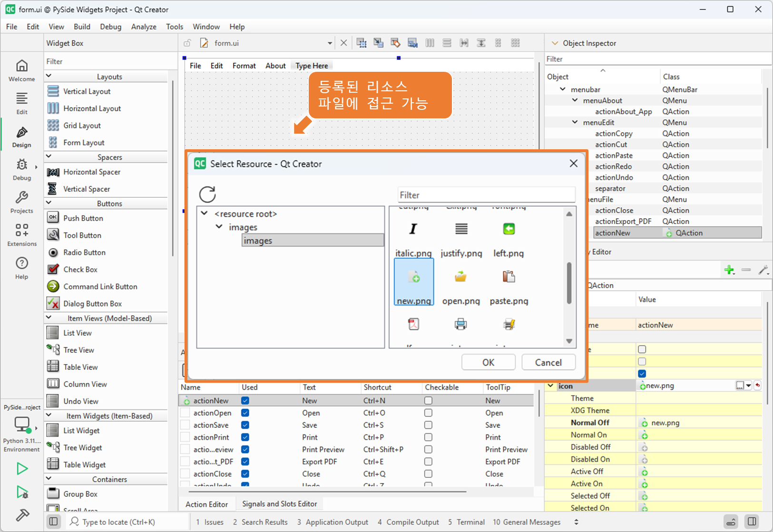This screenshot has height=532, width=773.
Task: Select the Push Button widget
Action: click(x=83, y=218)
